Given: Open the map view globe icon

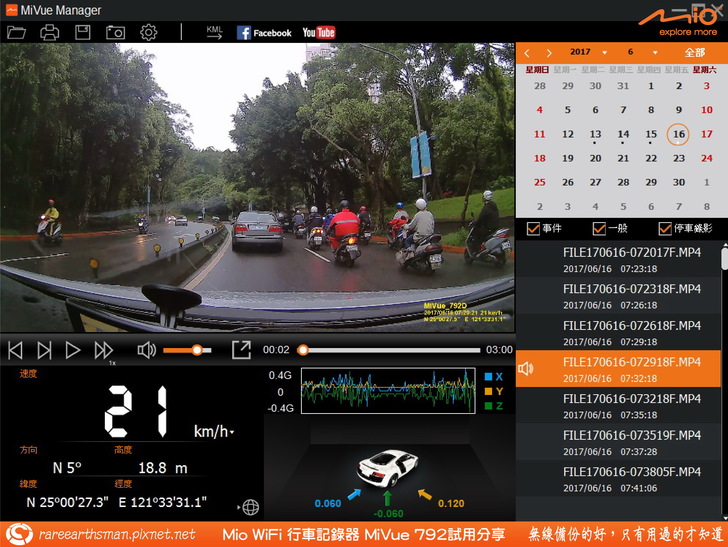Looking at the screenshot, I should pos(249,507).
